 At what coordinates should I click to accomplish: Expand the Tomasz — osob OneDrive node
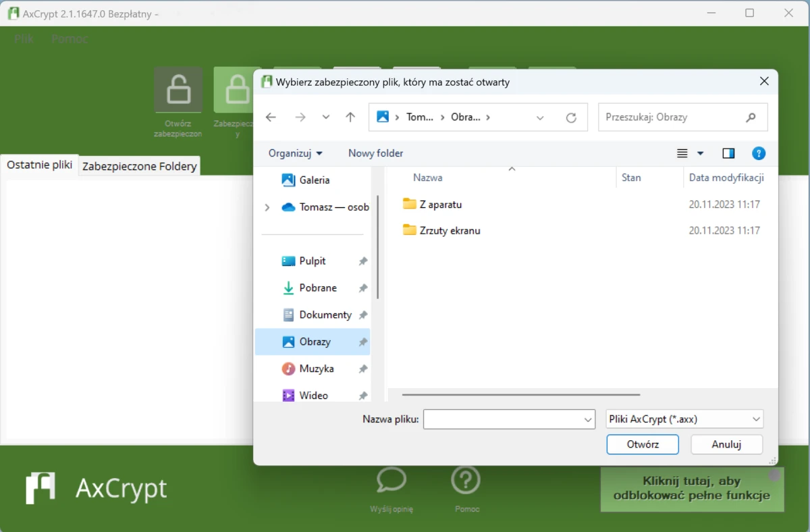point(267,207)
